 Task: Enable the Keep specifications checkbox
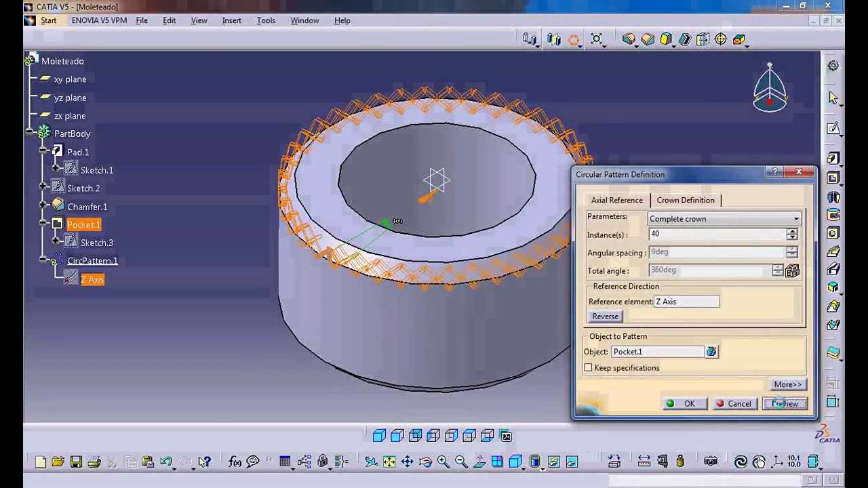coord(588,368)
